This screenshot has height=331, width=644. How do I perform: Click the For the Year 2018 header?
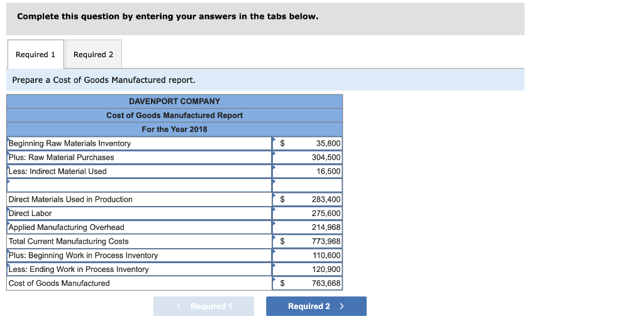(x=175, y=129)
